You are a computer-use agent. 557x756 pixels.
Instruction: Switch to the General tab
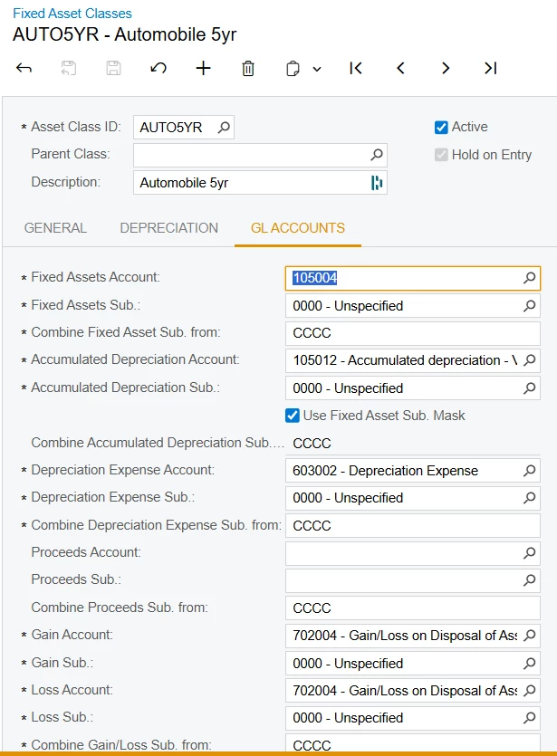pyautogui.click(x=55, y=228)
